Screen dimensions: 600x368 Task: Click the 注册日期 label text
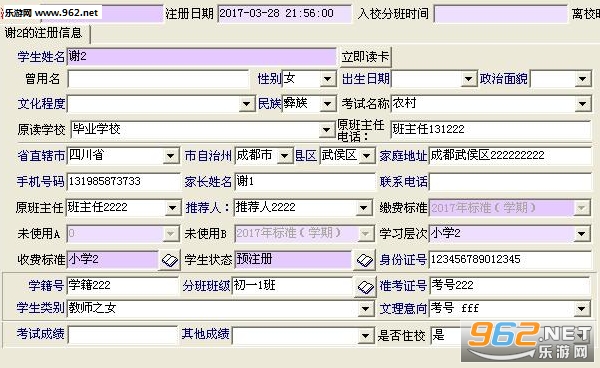[189, 14]
